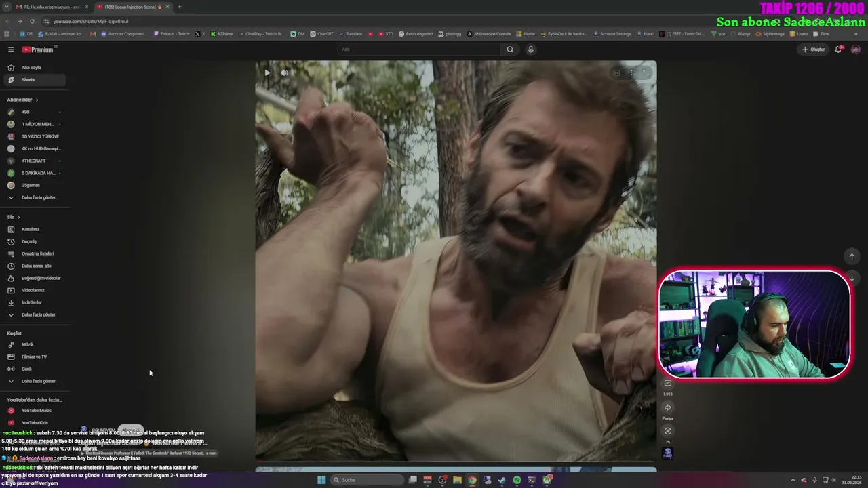Screen dimensions: 868x488
Task: Open the 4THECRAFT subscription
Action: 34,161
